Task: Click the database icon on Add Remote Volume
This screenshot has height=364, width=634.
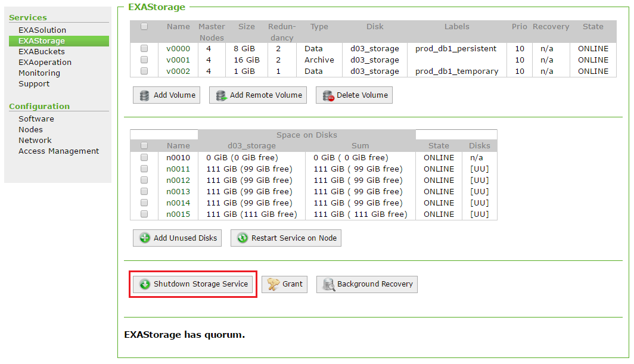Action: 221,95
